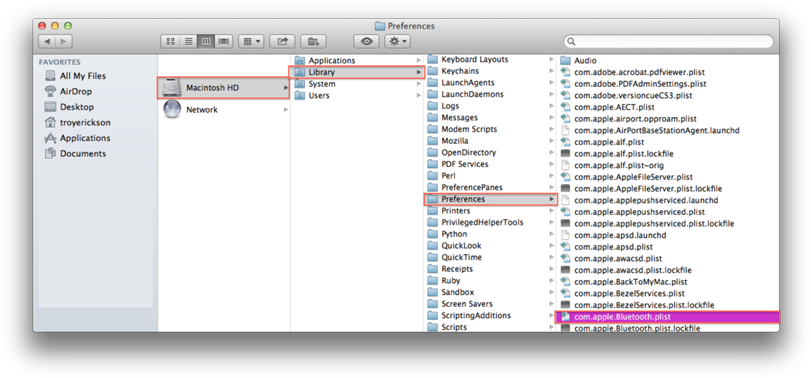The height and width of the screenshot is (378, 811).
Task: Select com.apple.alf.plist.lockfile
Action: pos(668,154)
